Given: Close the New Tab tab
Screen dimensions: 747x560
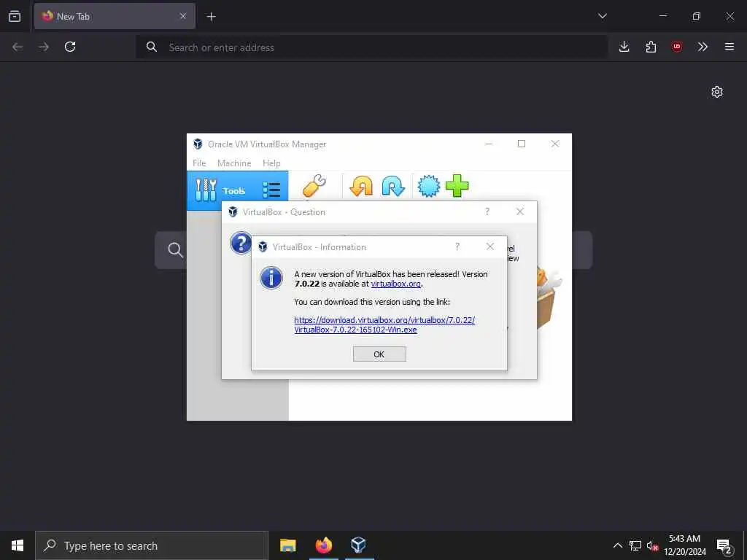Looking at the screenshot, I should point(183,16).
